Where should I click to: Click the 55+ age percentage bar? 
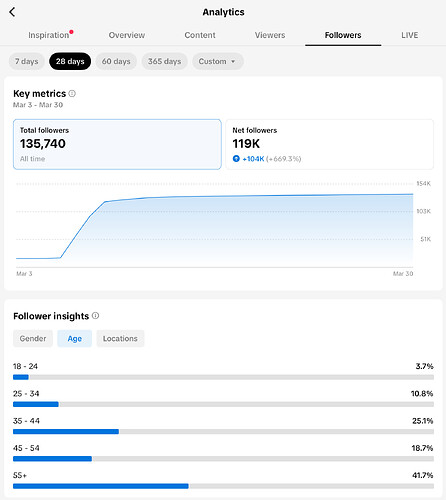[223, 486]
